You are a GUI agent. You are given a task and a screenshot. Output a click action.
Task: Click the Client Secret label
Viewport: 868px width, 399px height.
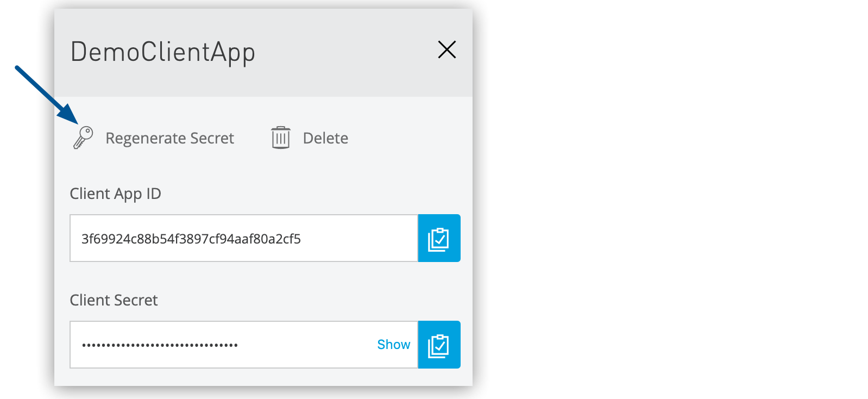pos(114,300)
